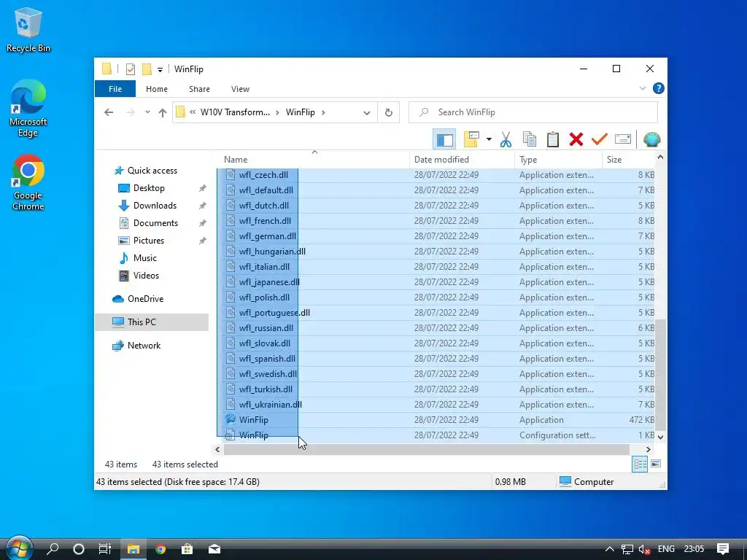Go back with the Back arrow
The image size is (747, 560).
(109, 112)
